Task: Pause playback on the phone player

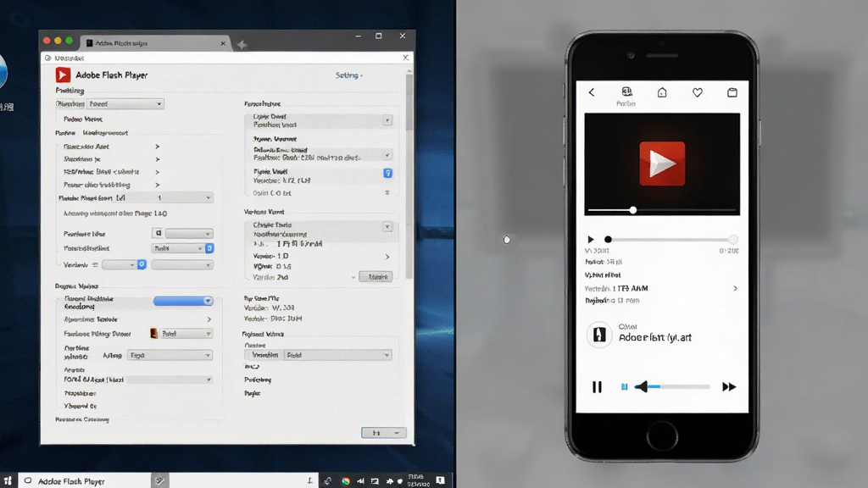Action: pos(597,386)
